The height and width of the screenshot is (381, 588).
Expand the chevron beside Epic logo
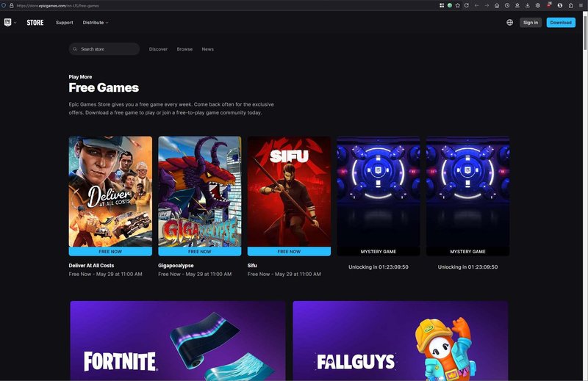[x=15, y=23]
